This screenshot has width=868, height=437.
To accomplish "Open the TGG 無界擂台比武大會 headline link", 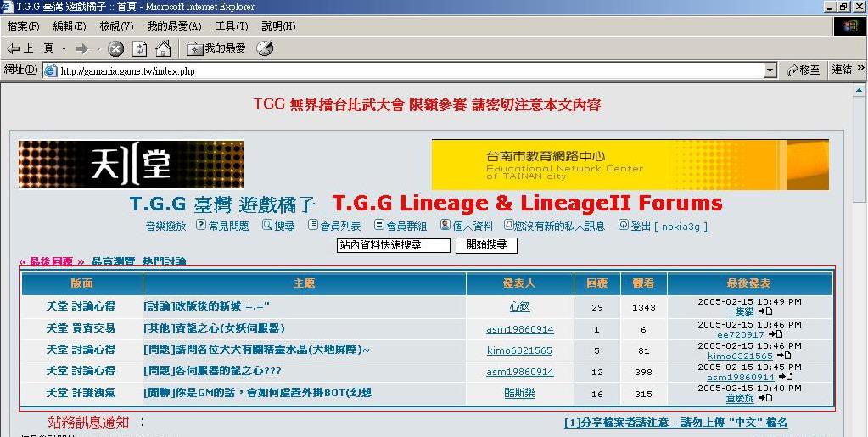I will pyautogui.click(x=428, y=104).
